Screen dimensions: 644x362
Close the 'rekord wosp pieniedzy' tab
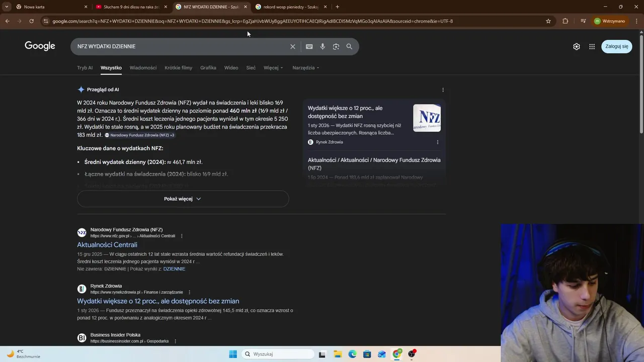pos(325,7)
